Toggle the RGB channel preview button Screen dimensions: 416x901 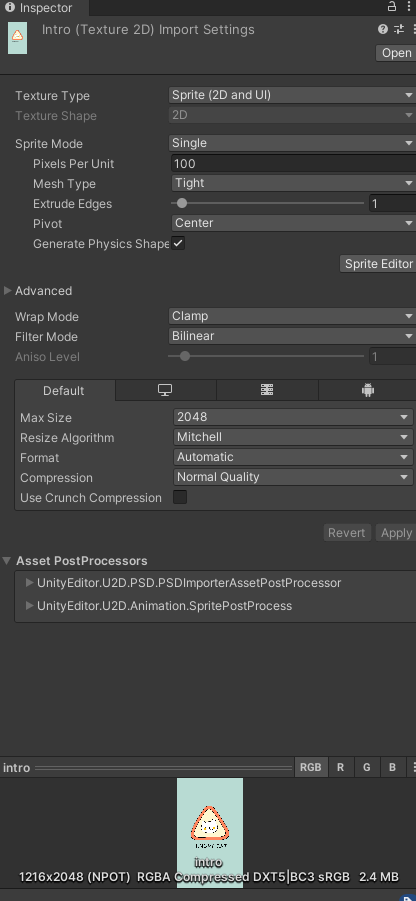(311, 767)
